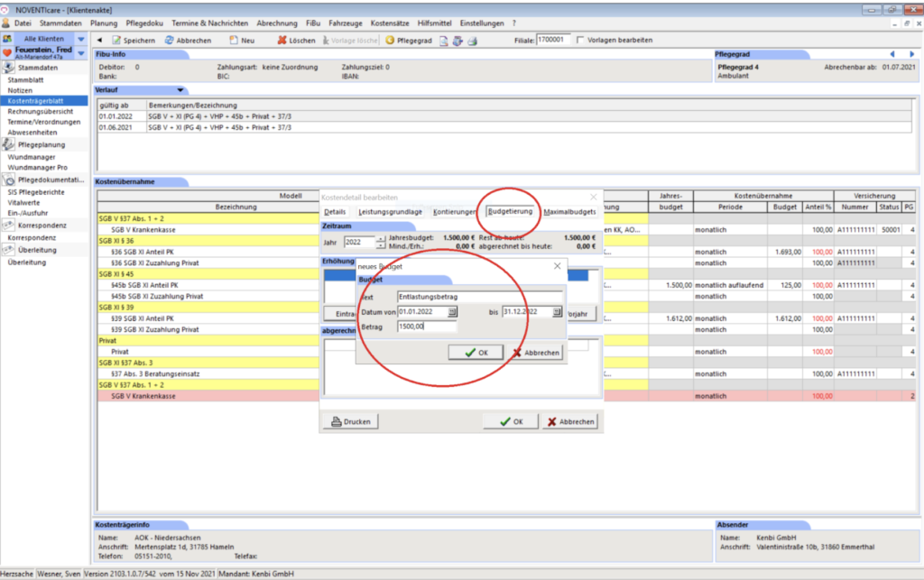Click the user icon left of Datei

tap(6, 23)
